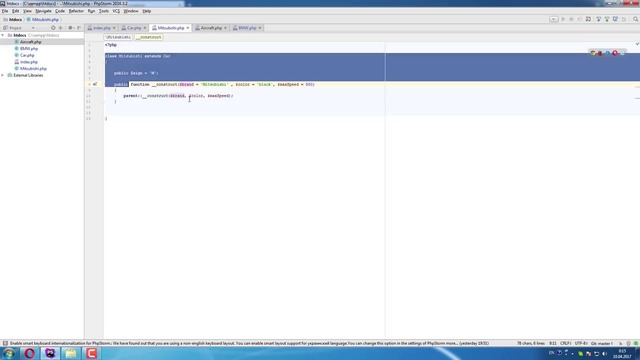Open the VCS menu
This screenshot has width=640, height=360.
pos(116,11)
